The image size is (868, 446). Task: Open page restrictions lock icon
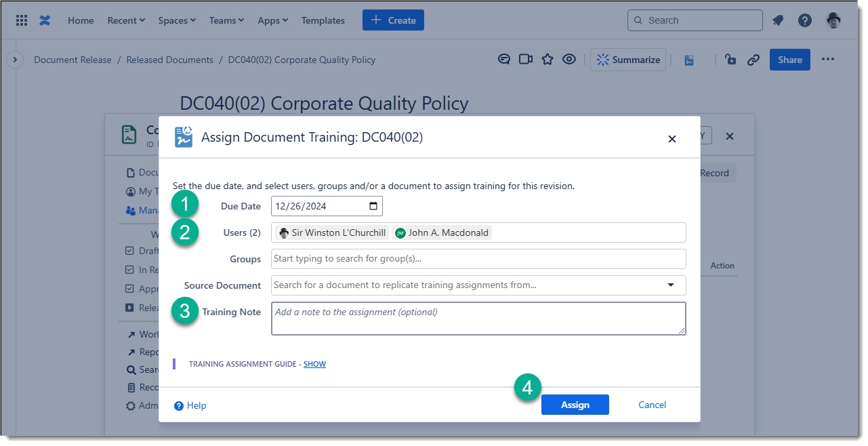click(730, 60)
